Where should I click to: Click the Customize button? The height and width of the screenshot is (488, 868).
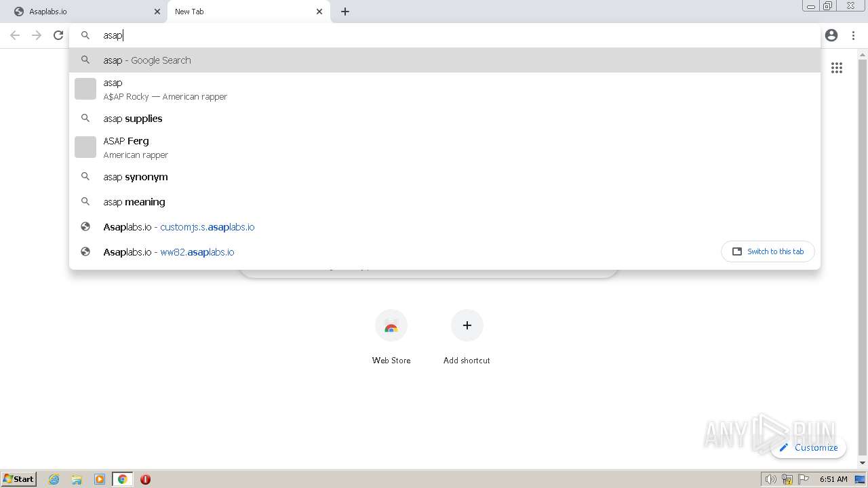pos(808,447)
